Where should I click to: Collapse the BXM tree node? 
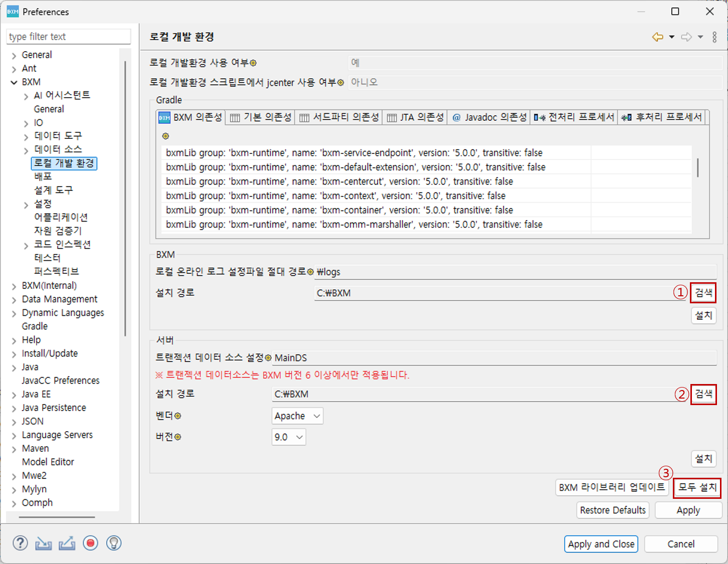tap(14, 82)
